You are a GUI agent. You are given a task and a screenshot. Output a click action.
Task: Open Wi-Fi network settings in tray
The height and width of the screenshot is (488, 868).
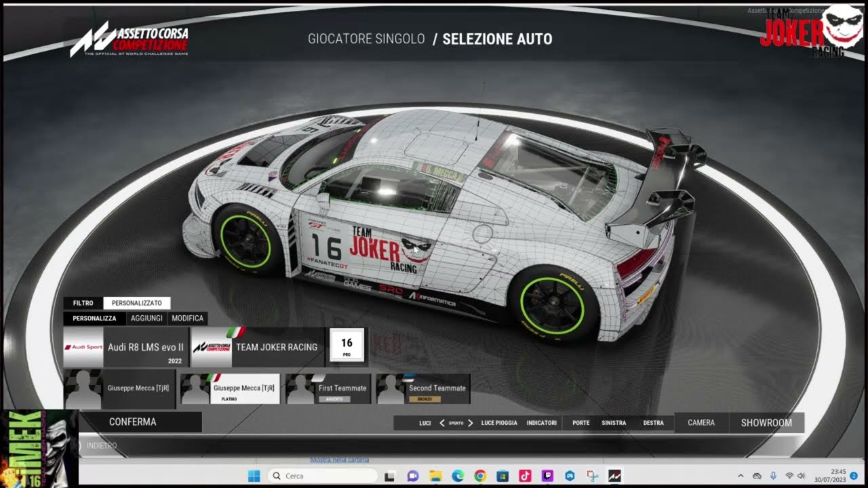pyautogui.click(x=789, y=476)
